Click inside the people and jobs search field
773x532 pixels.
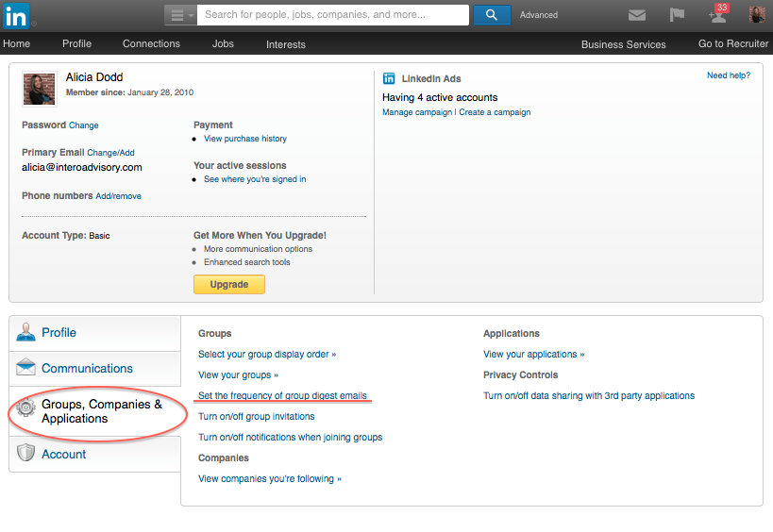point(333,15)
